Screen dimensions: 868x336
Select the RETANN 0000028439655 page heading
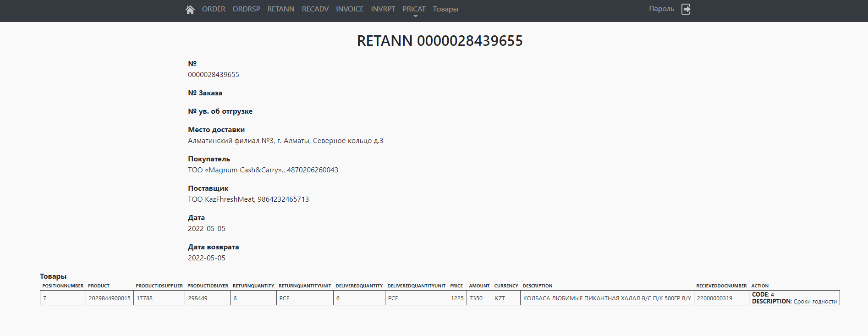pos(439,41)
